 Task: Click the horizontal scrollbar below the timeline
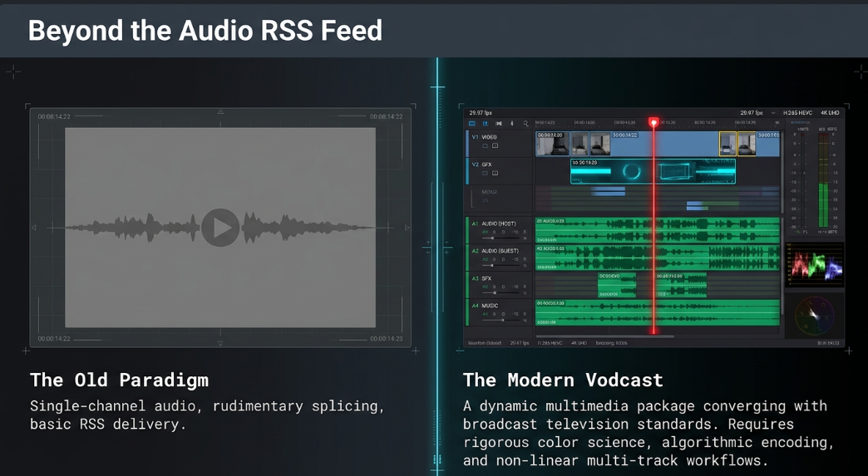(x=604, y=336)
